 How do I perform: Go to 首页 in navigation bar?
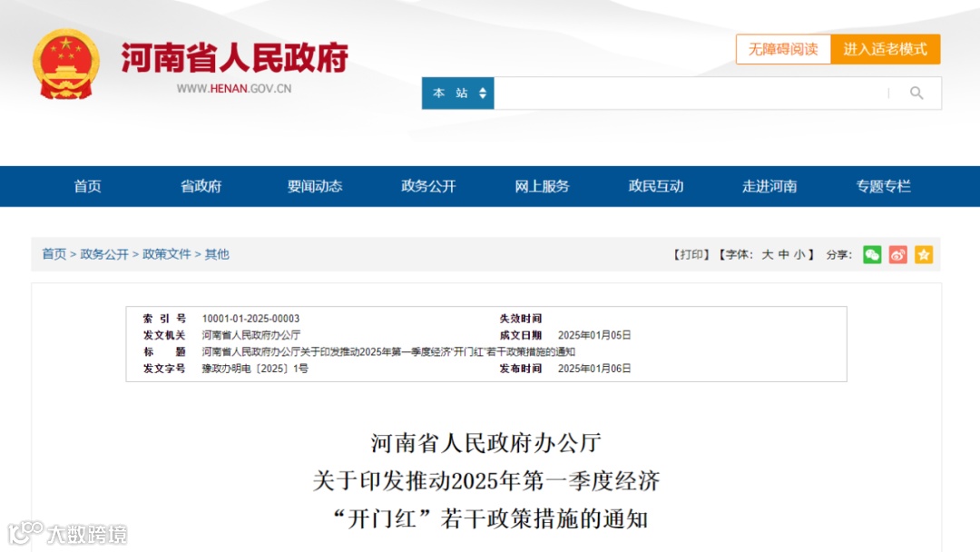(87, 186)
